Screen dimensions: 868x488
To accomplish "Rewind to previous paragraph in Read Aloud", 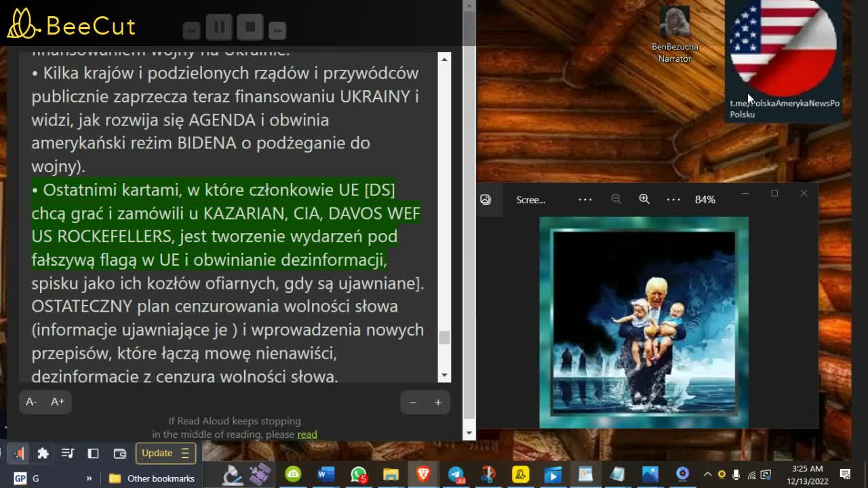I will tap(192, 30).
